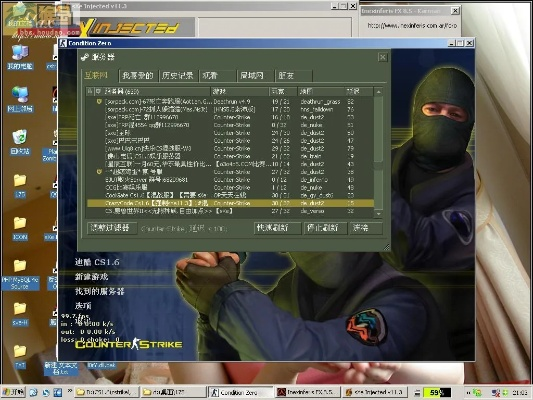Select the de_vegas server row
The height and width of the screenshot is (400, 533).
coord(230,211)
